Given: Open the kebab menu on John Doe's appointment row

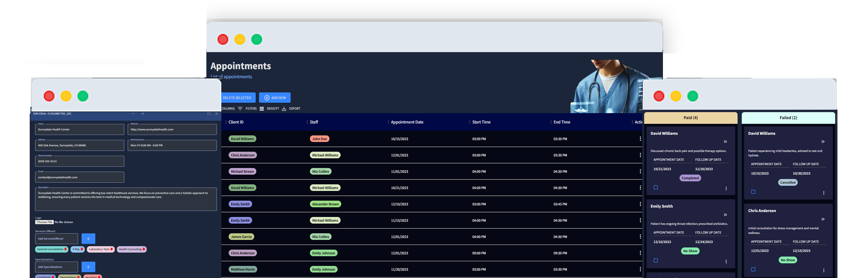Looking at the screenshot, I should pos(640,138).
